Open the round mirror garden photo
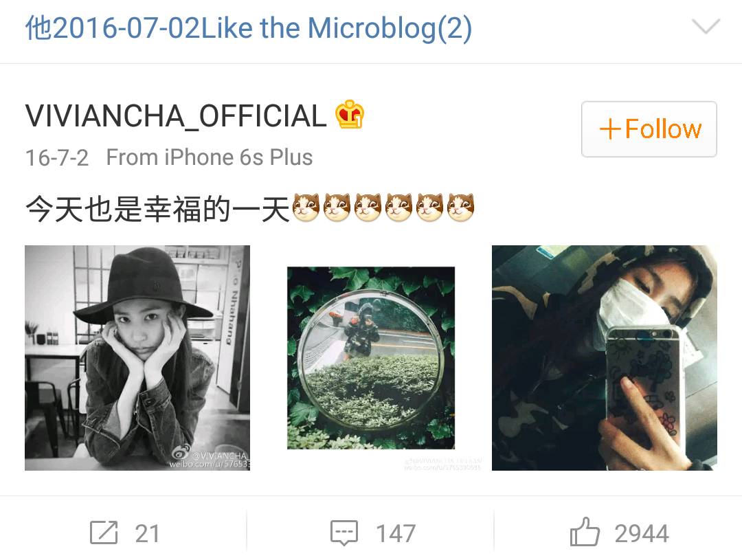Screen dimensions: 742x560 (x=371, y=358)
